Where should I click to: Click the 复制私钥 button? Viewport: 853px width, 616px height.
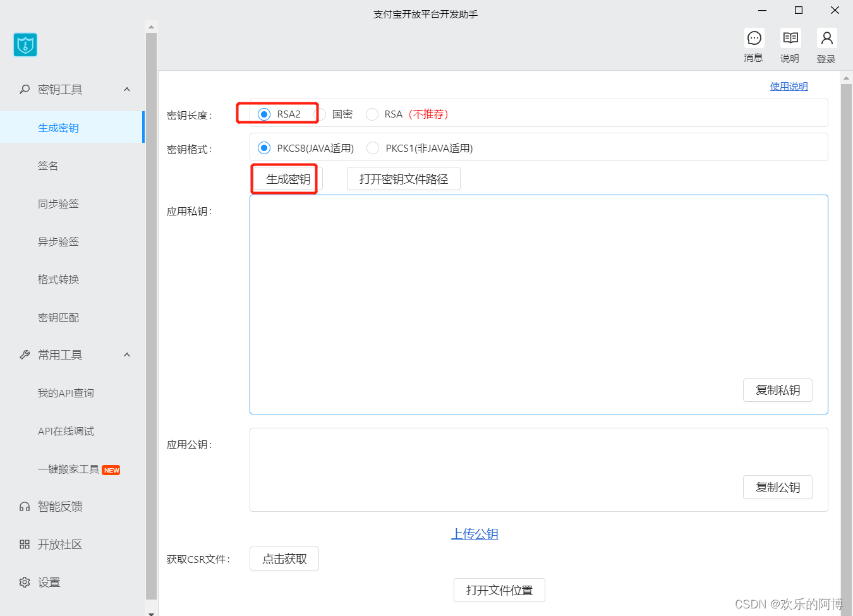point(778,390)
